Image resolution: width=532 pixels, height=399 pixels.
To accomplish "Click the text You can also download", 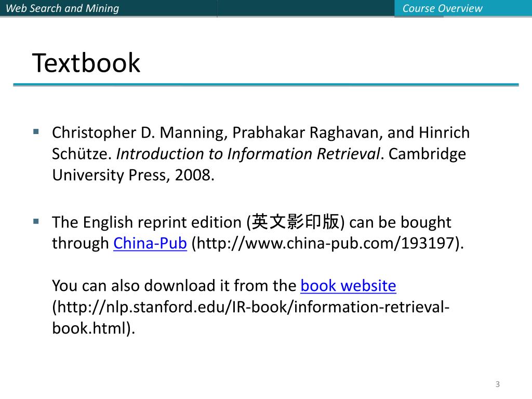I will pyautogui.click(x=134, y=286).
